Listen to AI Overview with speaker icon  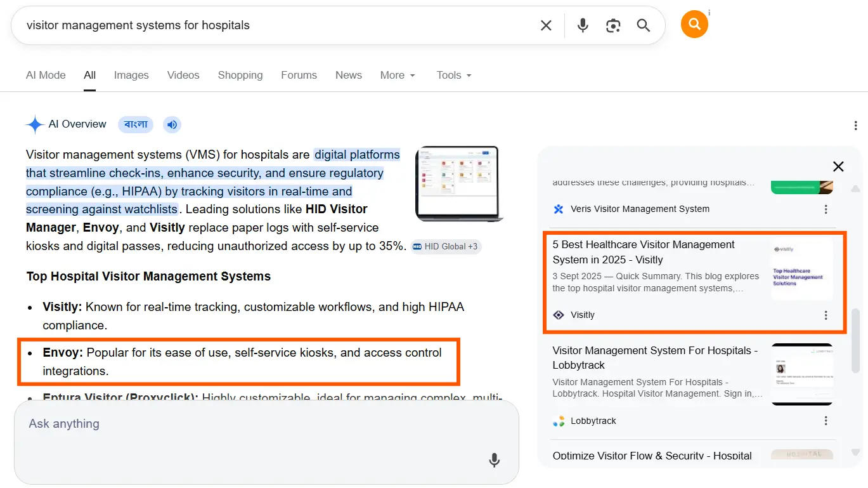pyautogui.click(x=172, y=124)
